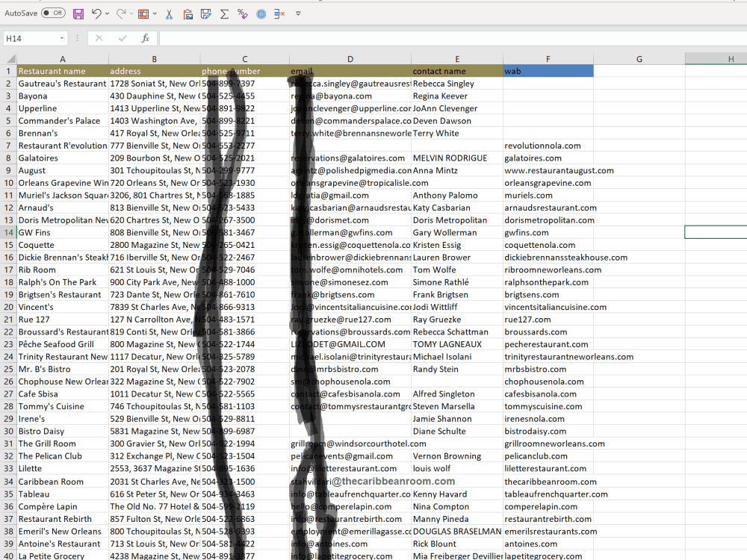Click the 'contact name' header cell
Screen dimensions: 747x560
(457, 71)
